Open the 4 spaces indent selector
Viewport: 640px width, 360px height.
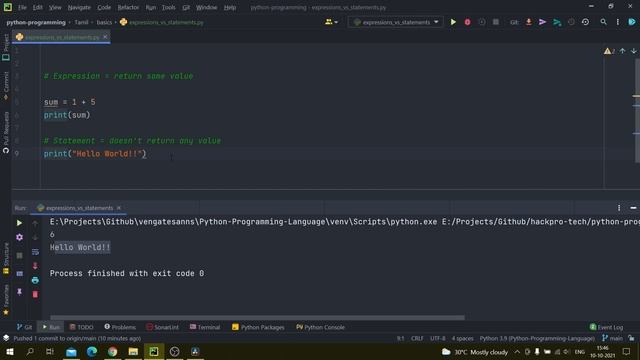[462, 338]
